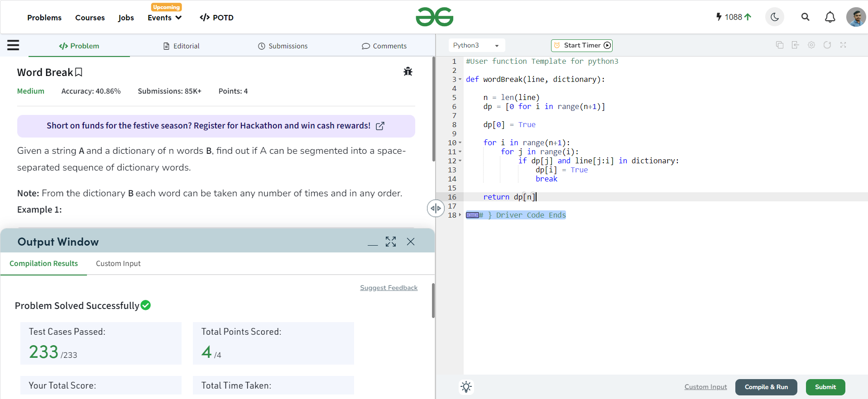Toggle dark mode moon icon
868x399 pixels.
(x=775, y=17)
